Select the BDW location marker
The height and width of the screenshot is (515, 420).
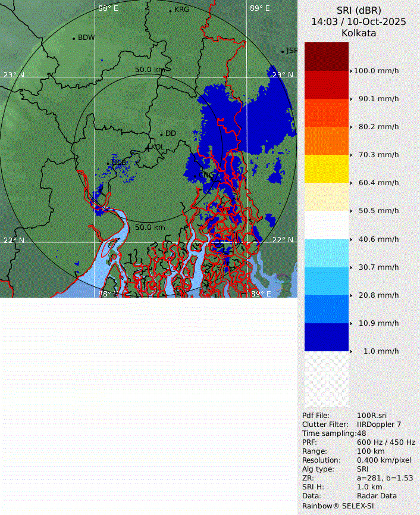pos(74,38)
